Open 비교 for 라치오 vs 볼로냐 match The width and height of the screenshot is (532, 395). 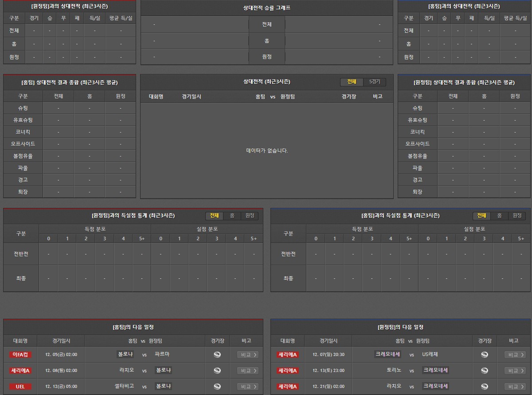[247, 371]
